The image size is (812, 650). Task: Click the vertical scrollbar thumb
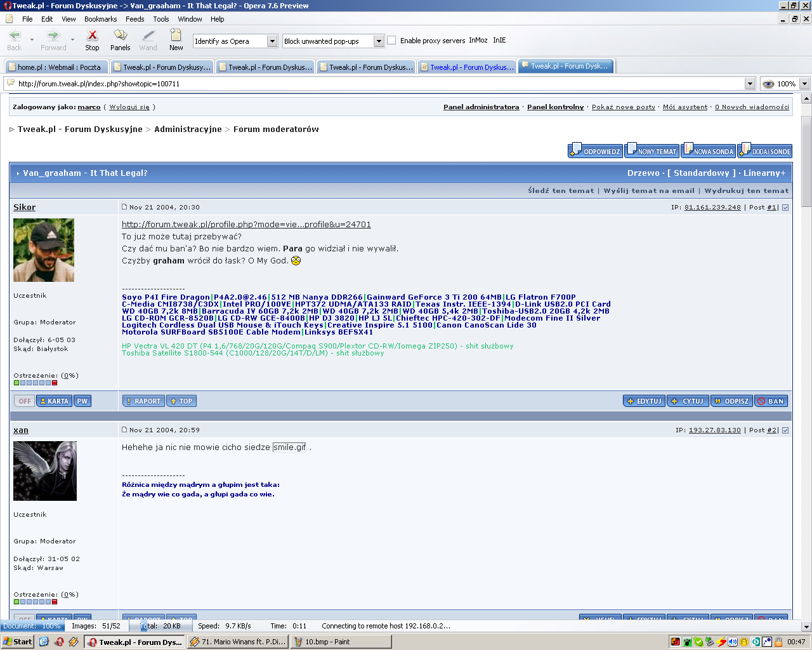click(806, 161)
